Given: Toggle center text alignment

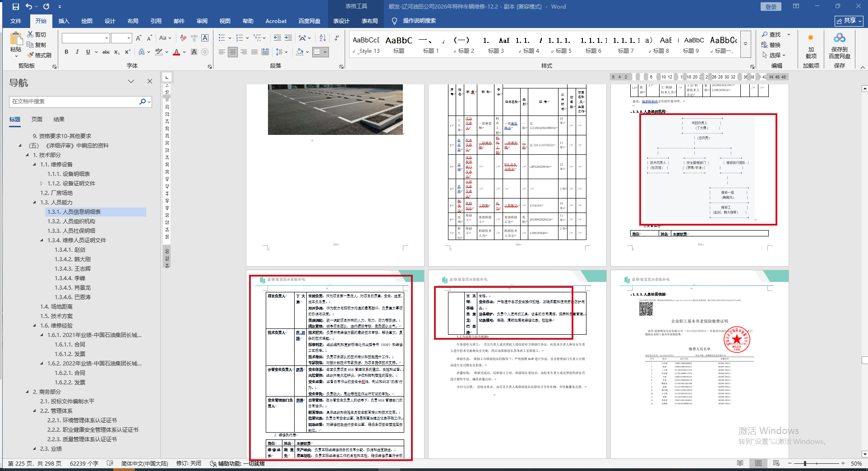Looking at the screenshot, I should 233,52.
